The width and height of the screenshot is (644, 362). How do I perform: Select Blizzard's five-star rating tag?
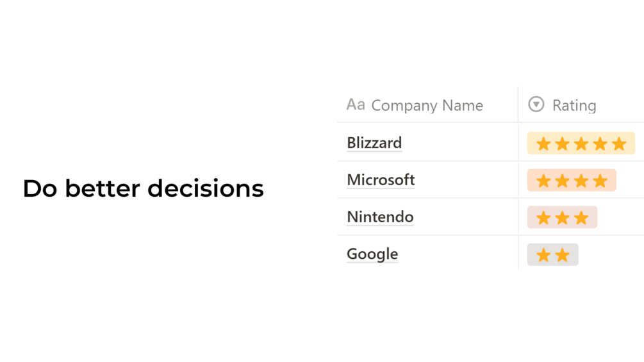coord(581,144)
